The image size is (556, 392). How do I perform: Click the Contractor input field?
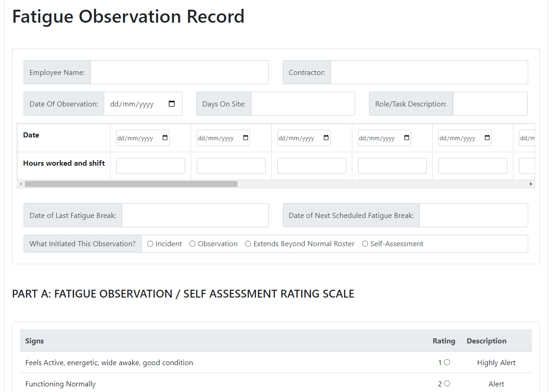pyautogui.click(x=429, y=72)
